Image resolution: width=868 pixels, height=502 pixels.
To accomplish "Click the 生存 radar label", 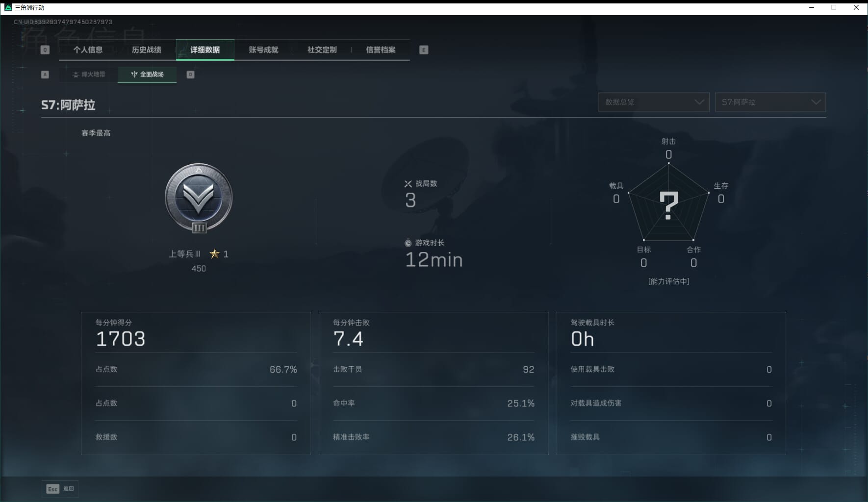I will point(721,186).
